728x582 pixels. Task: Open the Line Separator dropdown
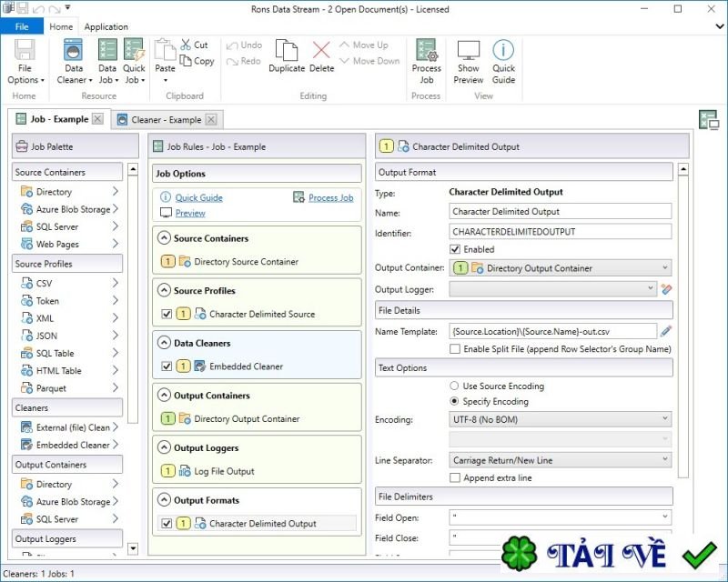pos(560,460)
